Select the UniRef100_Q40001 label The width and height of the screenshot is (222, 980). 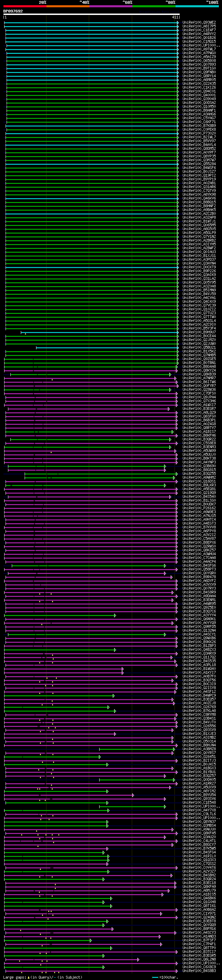tap(199, 95)
